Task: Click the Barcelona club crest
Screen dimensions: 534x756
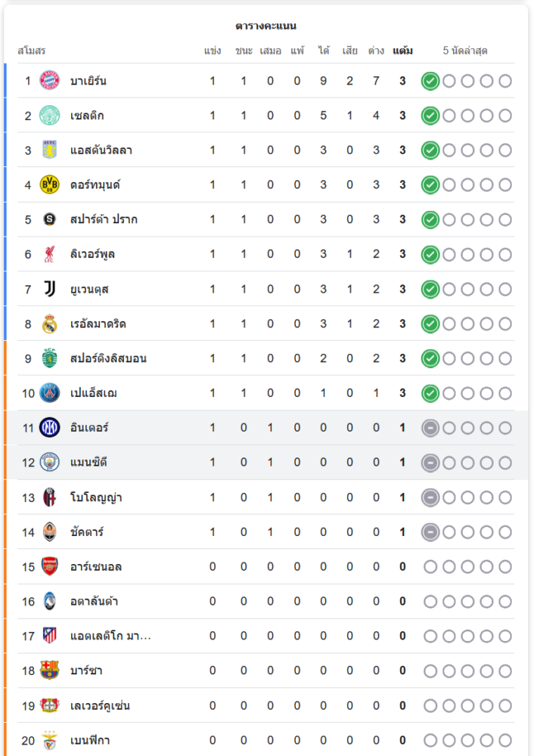Action: tap(49, 671)
